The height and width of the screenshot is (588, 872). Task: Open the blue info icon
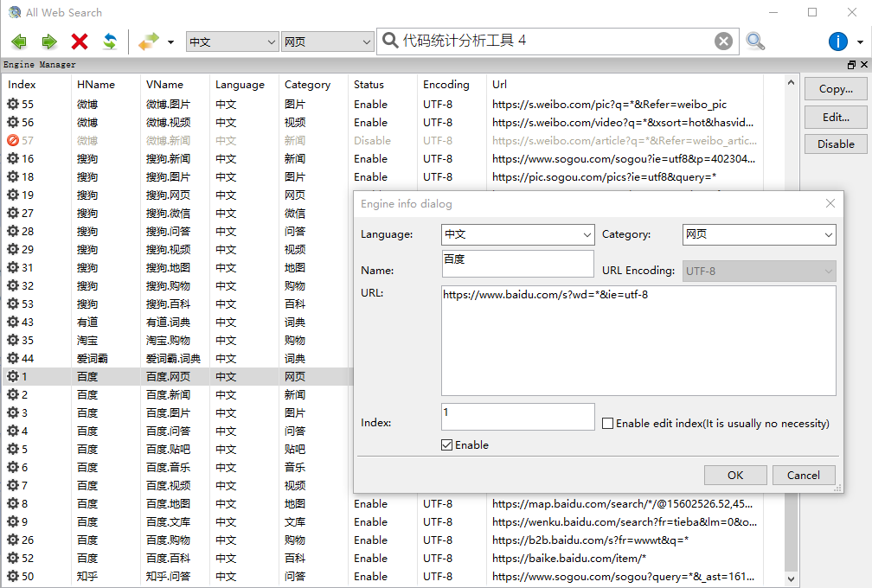(x=837, y=42)
